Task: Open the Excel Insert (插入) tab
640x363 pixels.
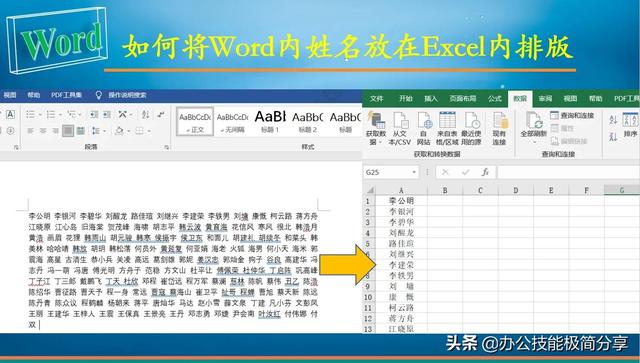Action: (431, 99)
